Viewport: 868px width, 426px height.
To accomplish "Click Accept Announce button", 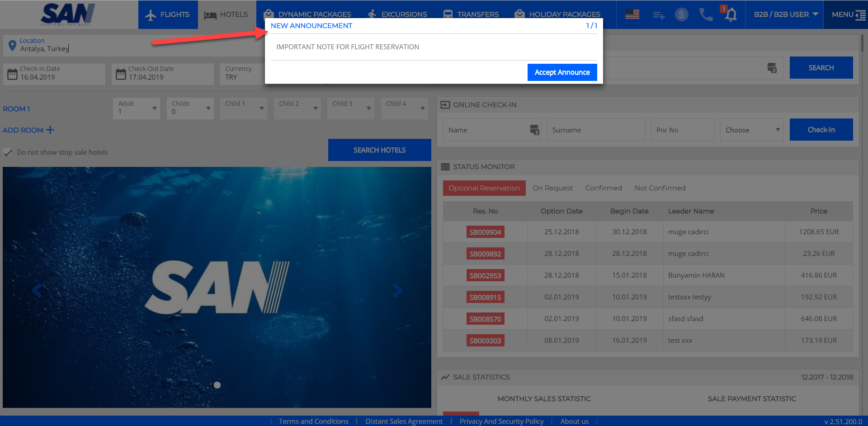I will point(562,72).
